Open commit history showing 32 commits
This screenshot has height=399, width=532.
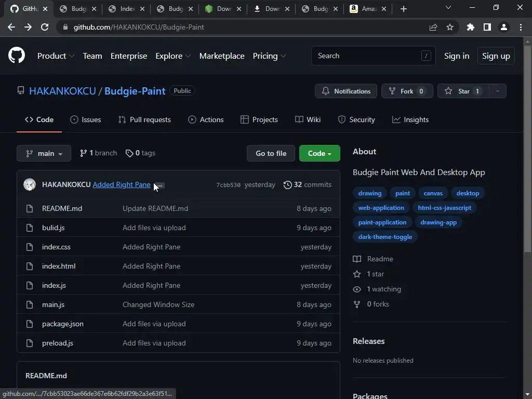[x=308, y=184]
